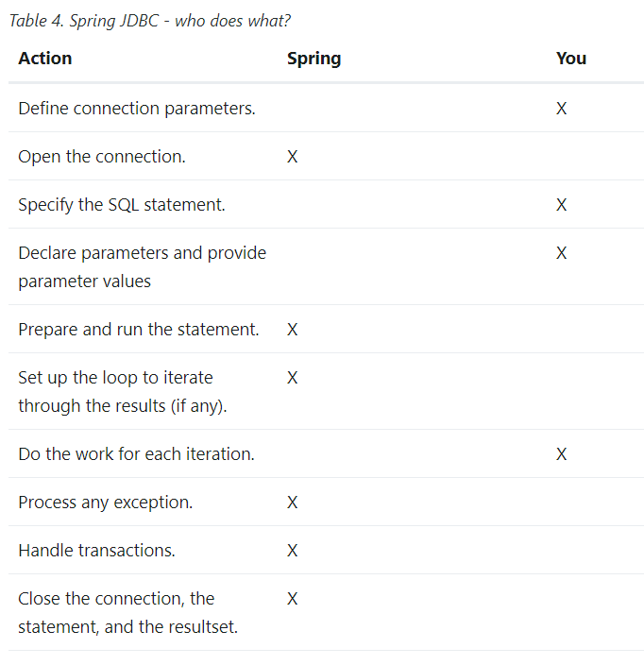Click the 'Action' column header

click(x=45, y=59)
